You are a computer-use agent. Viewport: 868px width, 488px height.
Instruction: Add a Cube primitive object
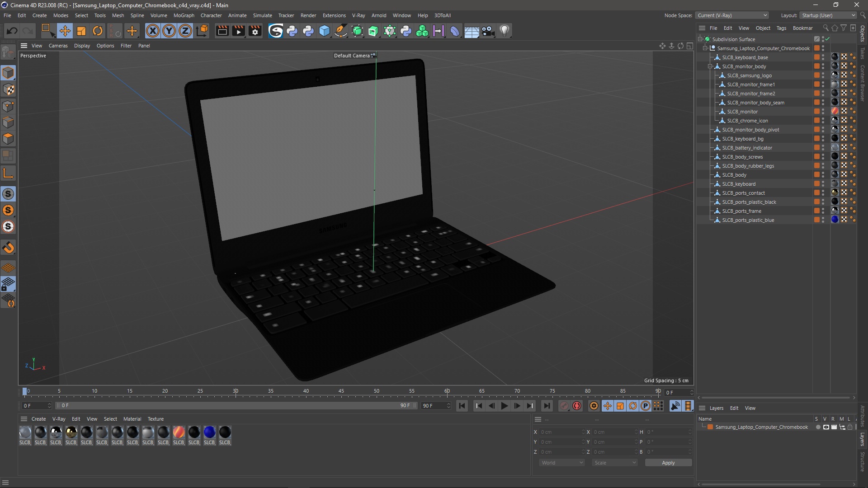(x=325, y=31)
